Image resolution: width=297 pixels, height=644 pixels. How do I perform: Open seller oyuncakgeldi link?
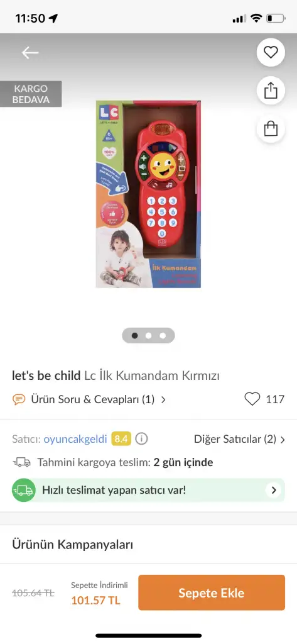pos(75,439)
